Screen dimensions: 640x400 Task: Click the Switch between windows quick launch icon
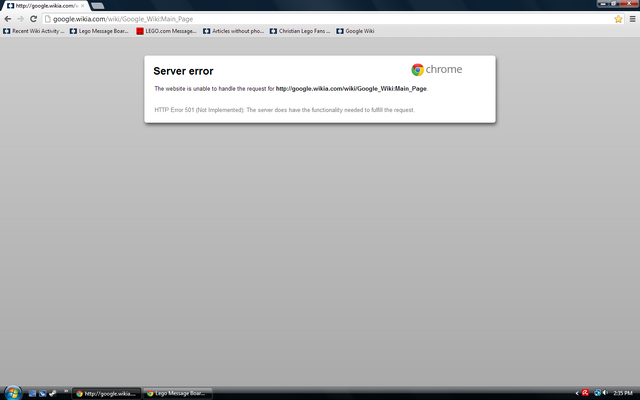42,393
